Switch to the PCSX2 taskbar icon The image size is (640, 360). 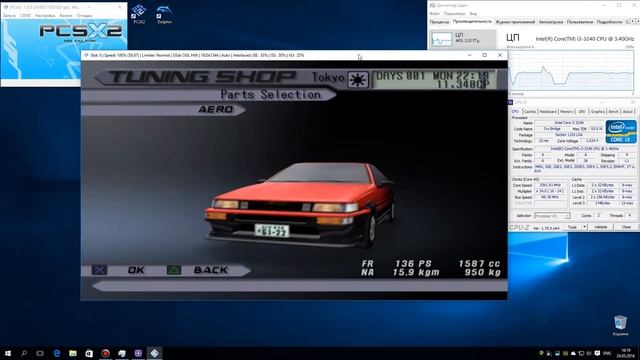pos(154,353)
